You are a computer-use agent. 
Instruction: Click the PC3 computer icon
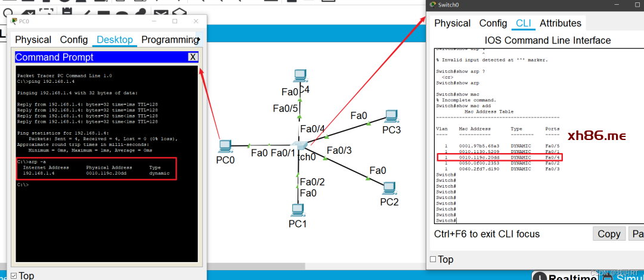click(x=391, y=116)
